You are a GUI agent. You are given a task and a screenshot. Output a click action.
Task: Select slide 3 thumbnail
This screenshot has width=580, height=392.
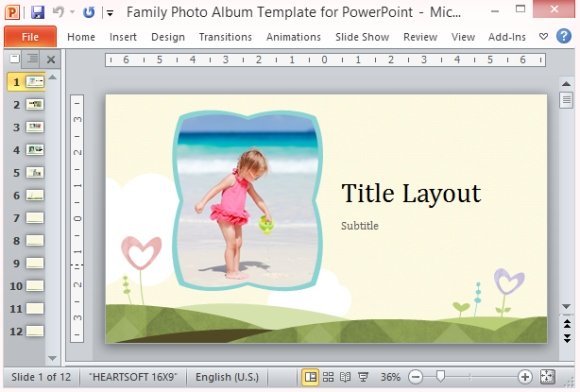point(35,127)
